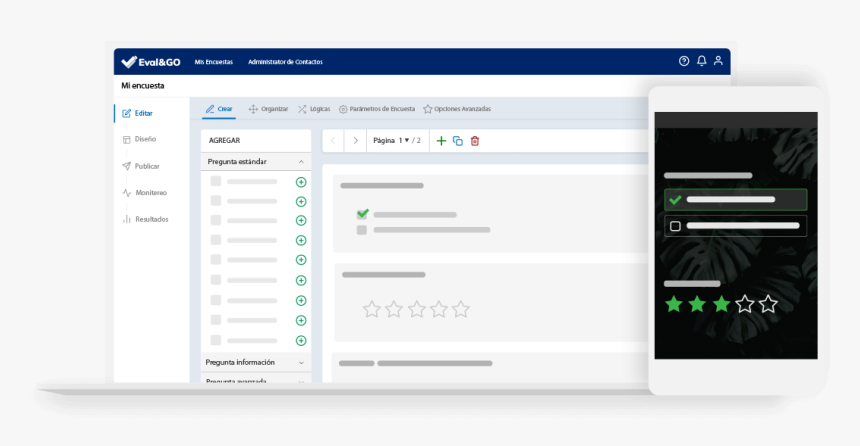Add the fifth standard question type
This screenshot has height=446, width=860.
pyautogui.click(x=301, y=259)
